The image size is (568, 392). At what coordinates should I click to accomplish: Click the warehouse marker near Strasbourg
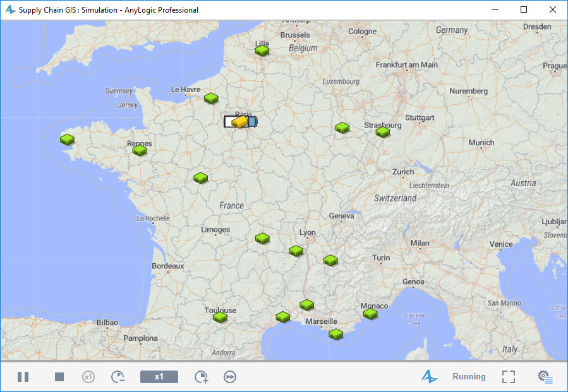(383, 131)
